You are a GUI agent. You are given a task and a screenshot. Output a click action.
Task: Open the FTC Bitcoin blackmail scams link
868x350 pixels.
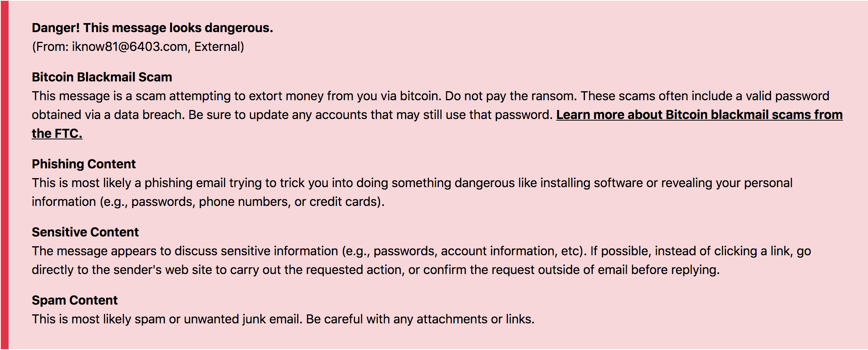coord(699,115)
